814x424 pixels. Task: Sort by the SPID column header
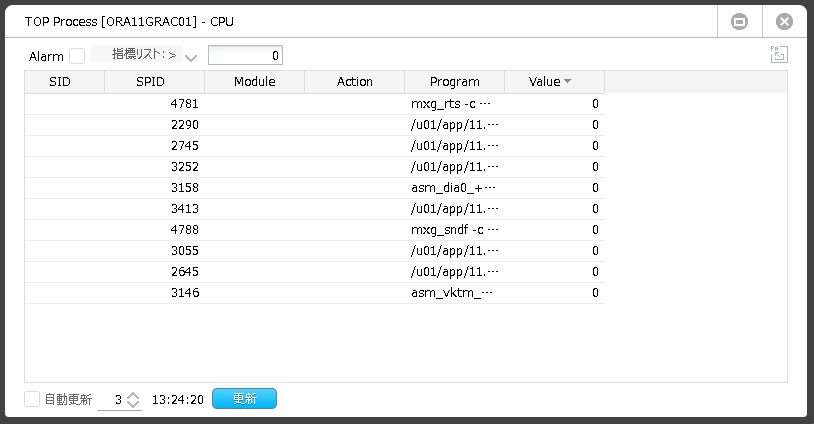(x=154, y=82)
